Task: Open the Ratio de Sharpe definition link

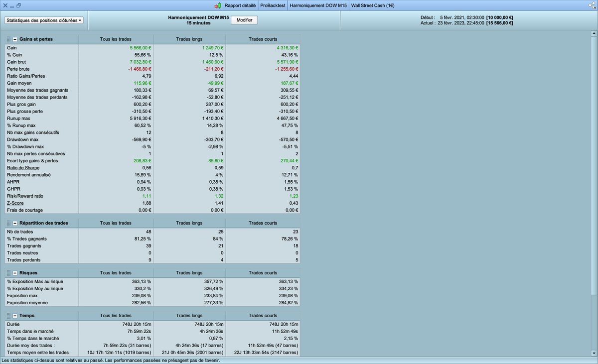Action: [x=23, y=168]
